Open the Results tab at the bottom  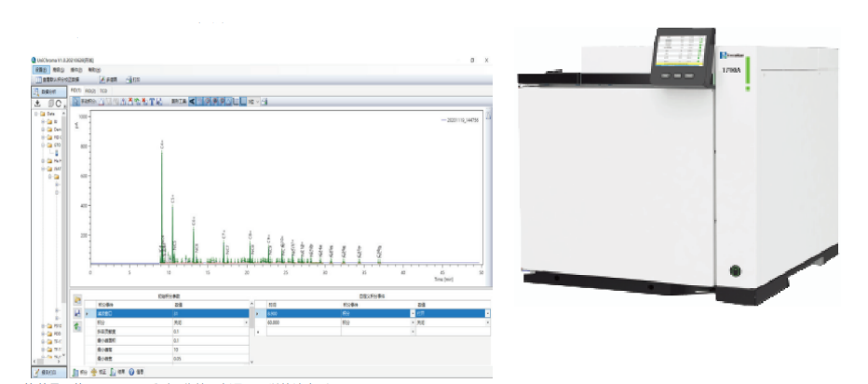(117, 372)
